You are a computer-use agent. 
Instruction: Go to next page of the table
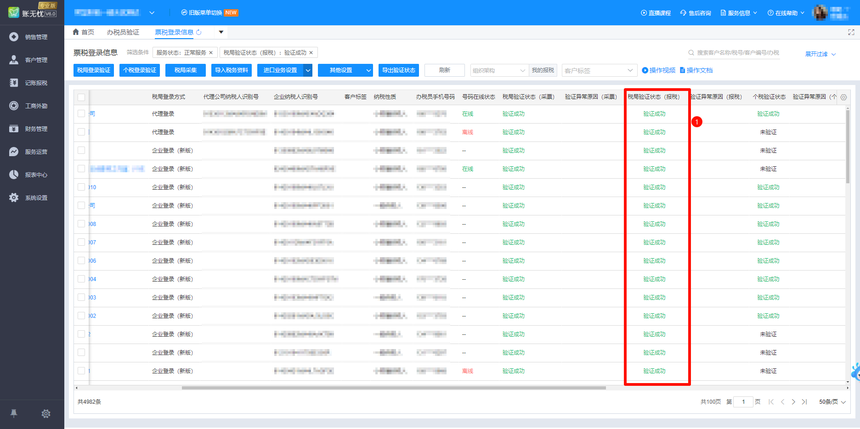pyautogui.click(x=793, y=402)
